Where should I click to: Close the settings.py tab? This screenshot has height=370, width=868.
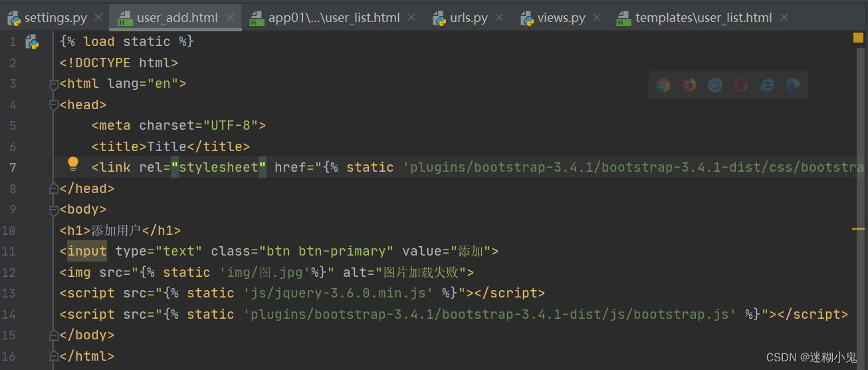pos(99,18)
